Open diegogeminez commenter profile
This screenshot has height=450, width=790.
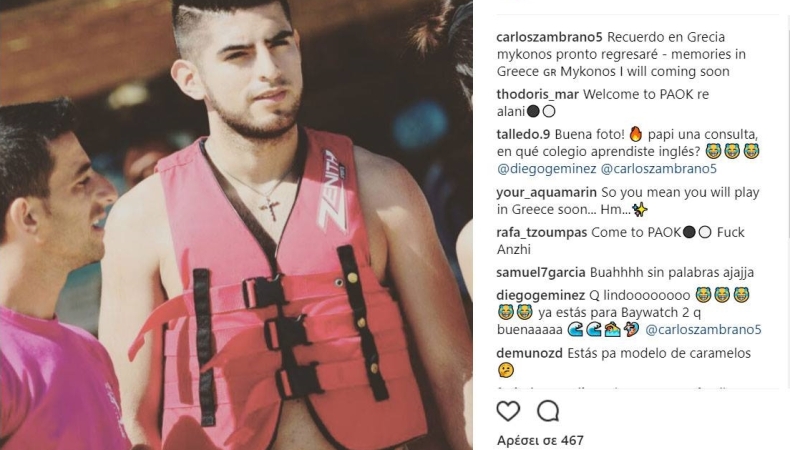tap(541, 296)
